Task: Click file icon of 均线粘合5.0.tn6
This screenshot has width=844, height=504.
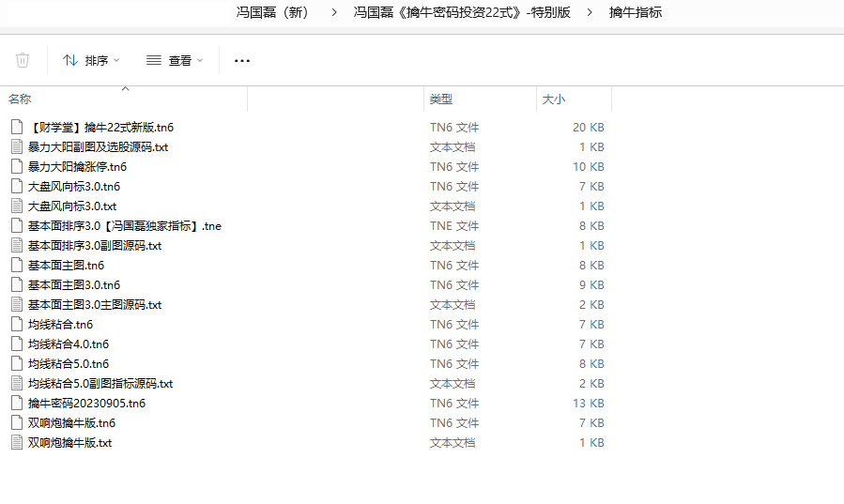Action: [x=17, y=363]
